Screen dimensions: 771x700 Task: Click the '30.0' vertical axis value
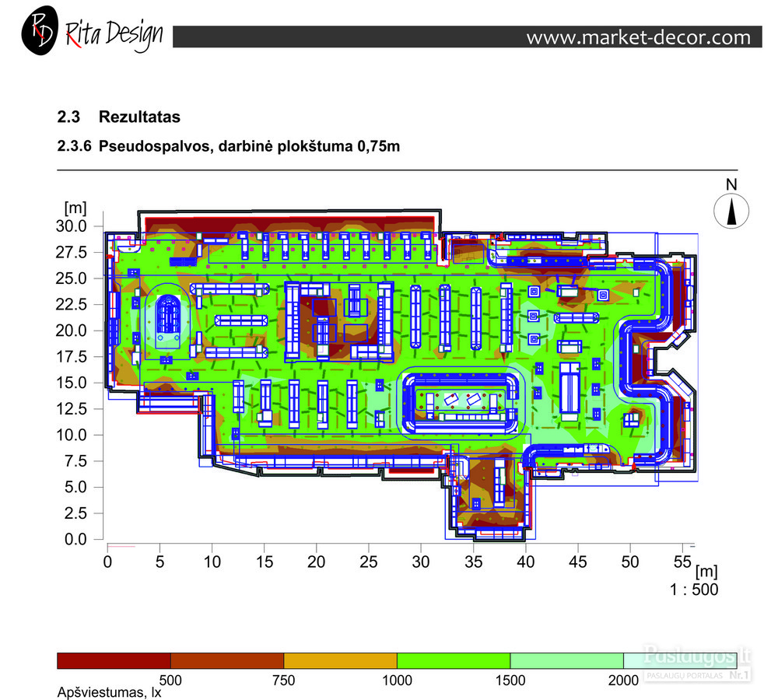(71, 226)
